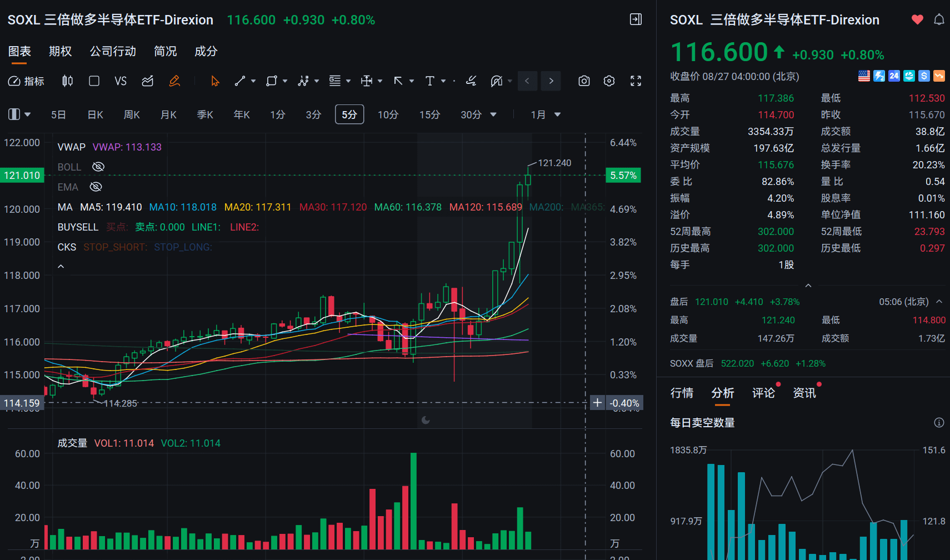Select the line drawing tool

pyautogui.click(x=240, y=81)
